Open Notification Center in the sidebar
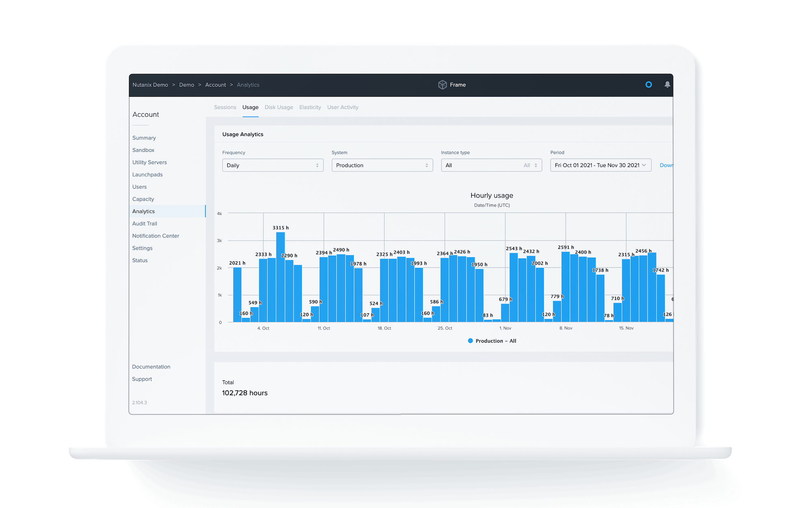Viewport: 812px width, 508px height. click(155, 236)
